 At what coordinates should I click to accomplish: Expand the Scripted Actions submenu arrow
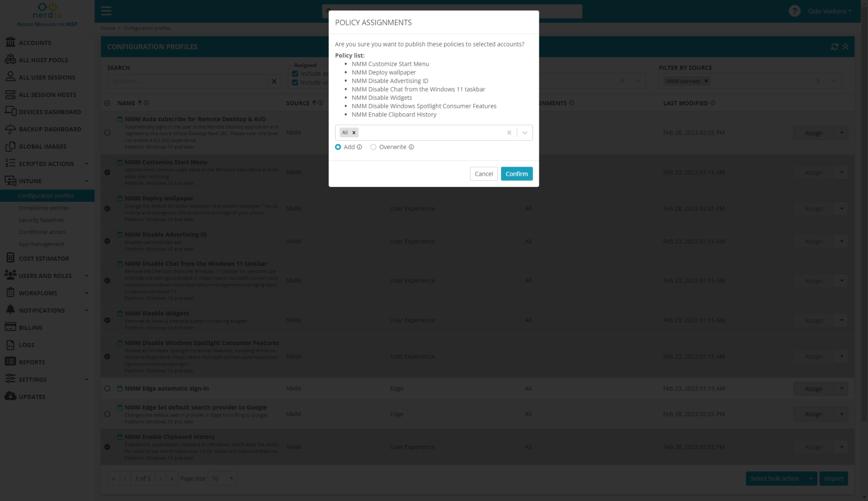[x=87, y=164]
